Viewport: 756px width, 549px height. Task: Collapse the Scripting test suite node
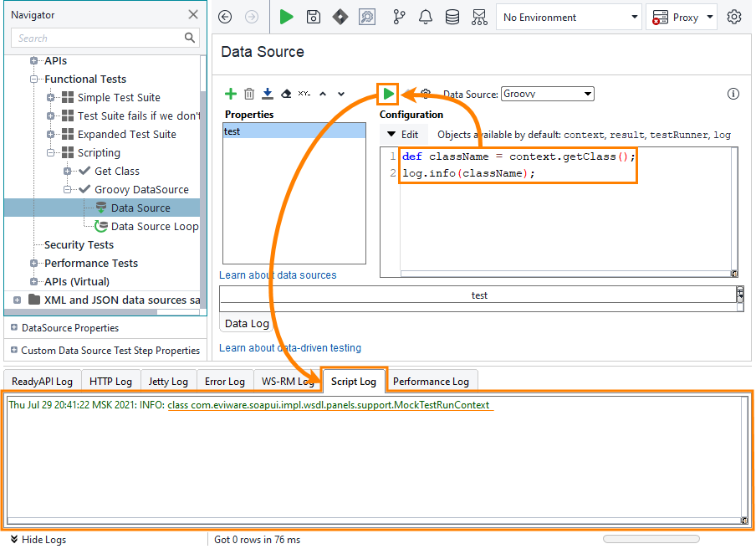coord(51,153)
